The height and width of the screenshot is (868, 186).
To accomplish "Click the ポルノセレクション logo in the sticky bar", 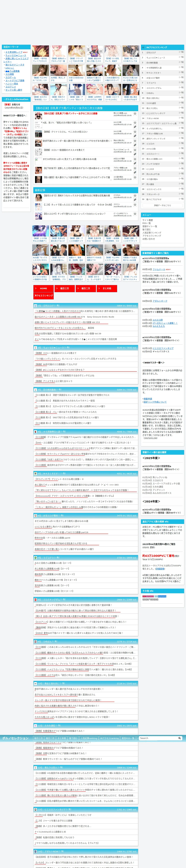I will [x=15, y=738].
